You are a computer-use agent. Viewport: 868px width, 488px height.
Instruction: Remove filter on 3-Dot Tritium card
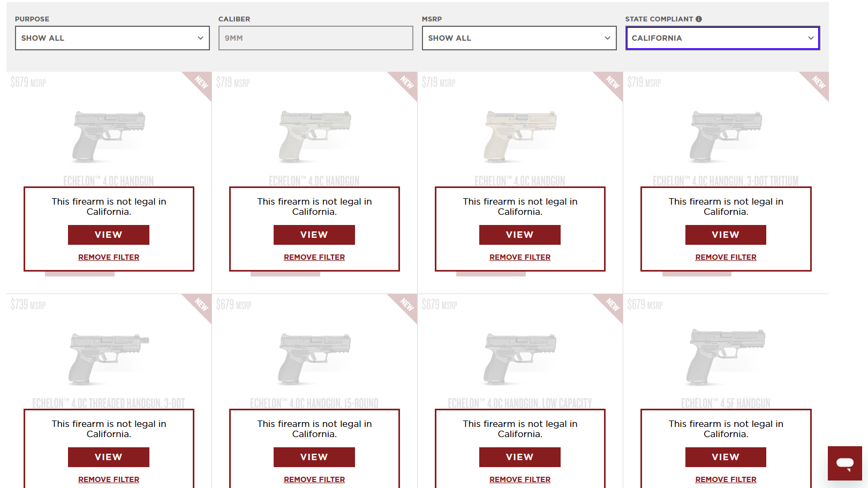tap(726, 257)
